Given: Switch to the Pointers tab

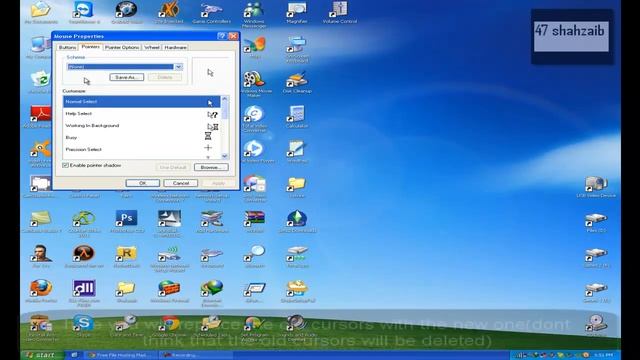Looking at the screenshot, I should [90, 47].
